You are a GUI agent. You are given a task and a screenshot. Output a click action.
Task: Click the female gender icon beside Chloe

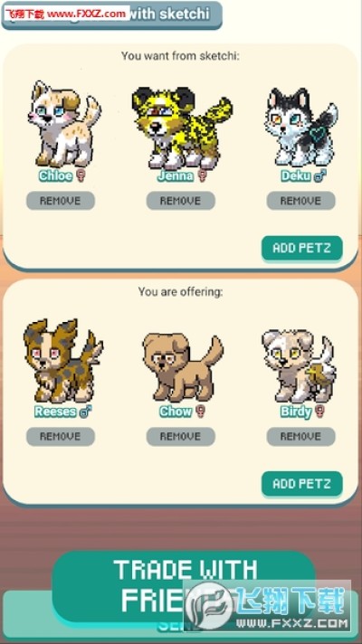point(81,176)
